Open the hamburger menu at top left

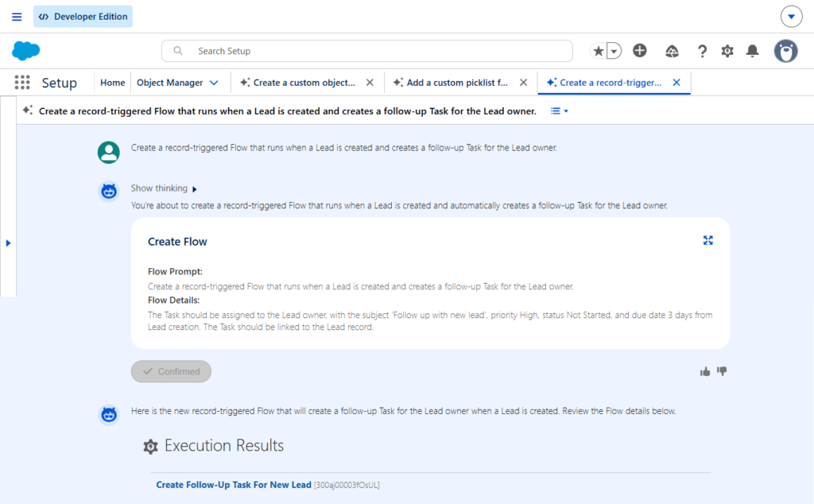click(x=17, y=17)
